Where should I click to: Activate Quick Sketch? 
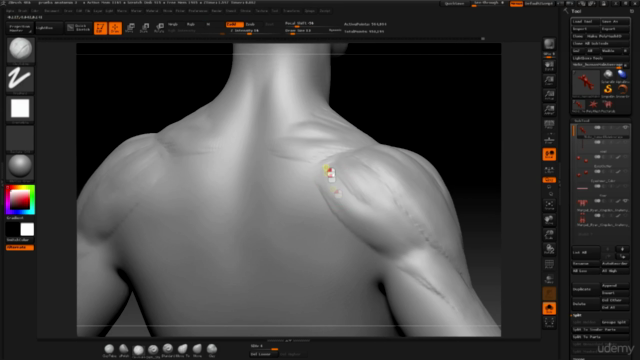pyautogui.click(x=79, y=28)
